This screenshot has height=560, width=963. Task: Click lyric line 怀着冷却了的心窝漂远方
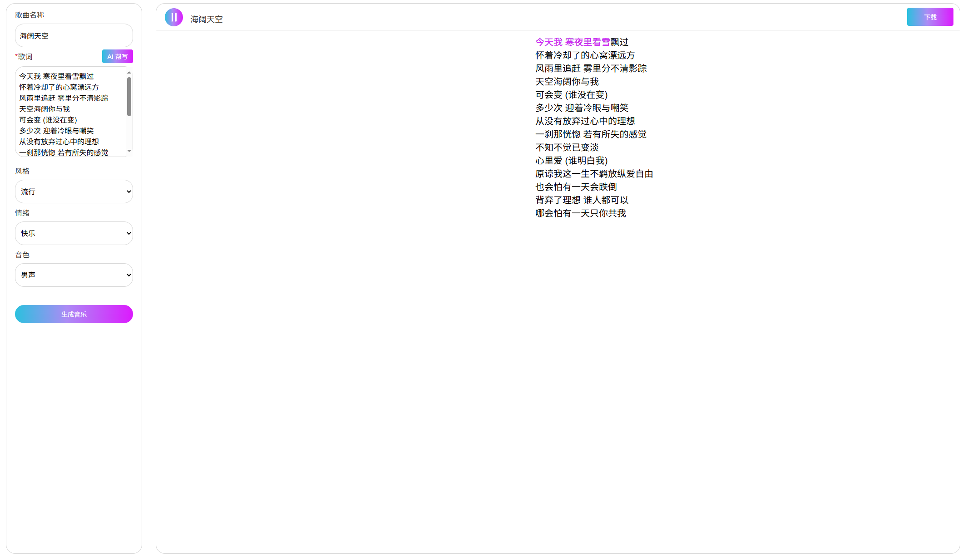pyautogui.click(x=585, y=55)
